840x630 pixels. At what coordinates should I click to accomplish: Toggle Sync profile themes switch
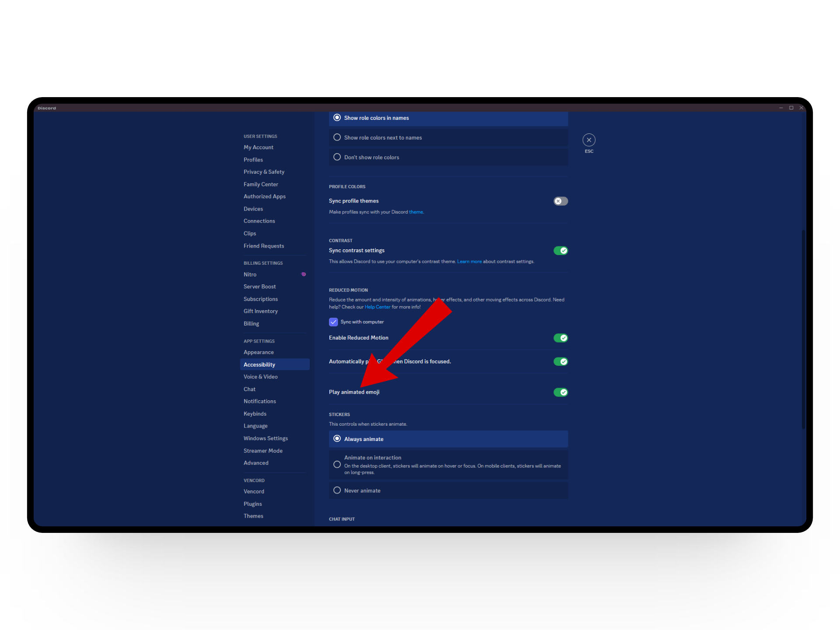point(560,201)
